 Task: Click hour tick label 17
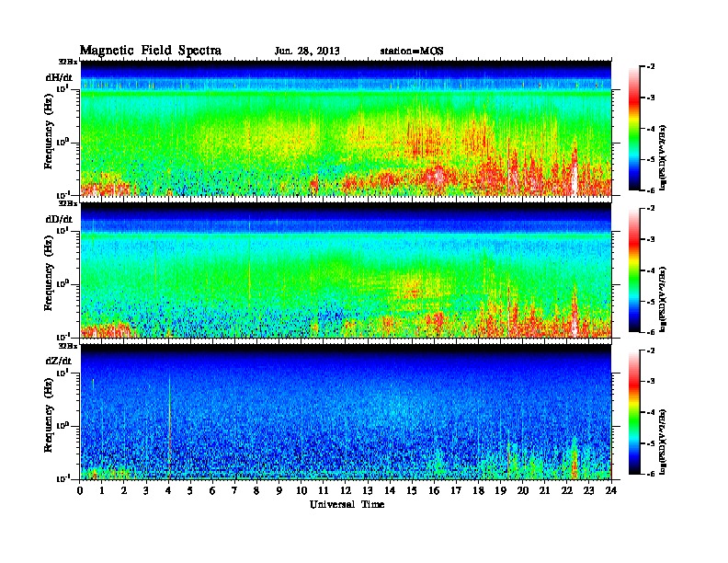point(457,491)
